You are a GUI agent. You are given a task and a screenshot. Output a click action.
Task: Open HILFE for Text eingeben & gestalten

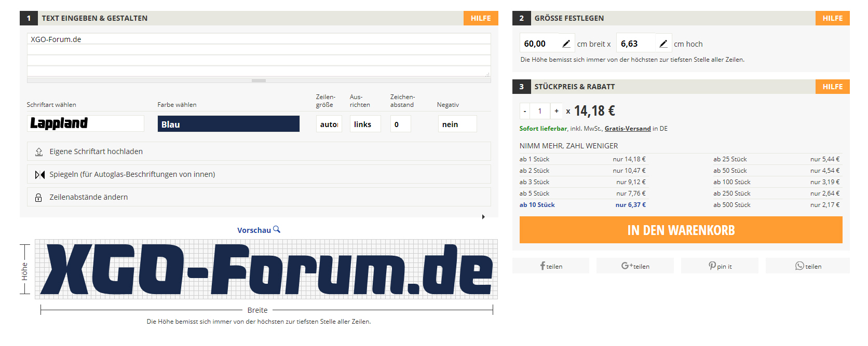coord(480,18)
